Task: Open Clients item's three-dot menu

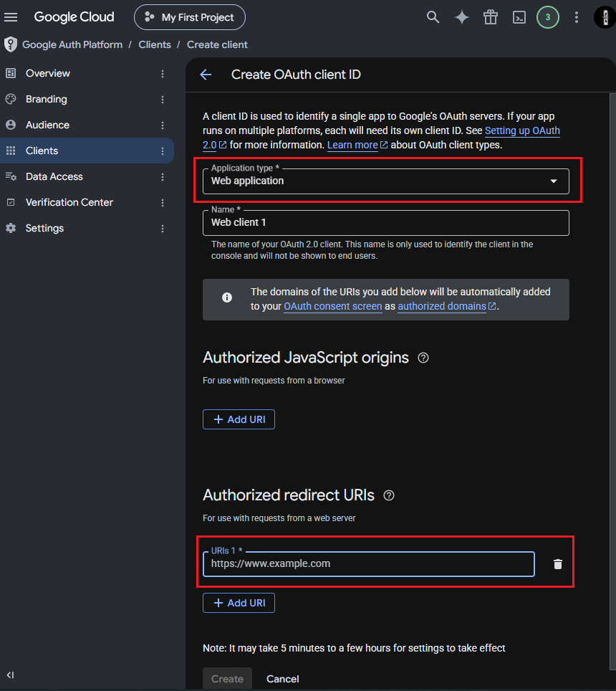Action: [163, 151]
